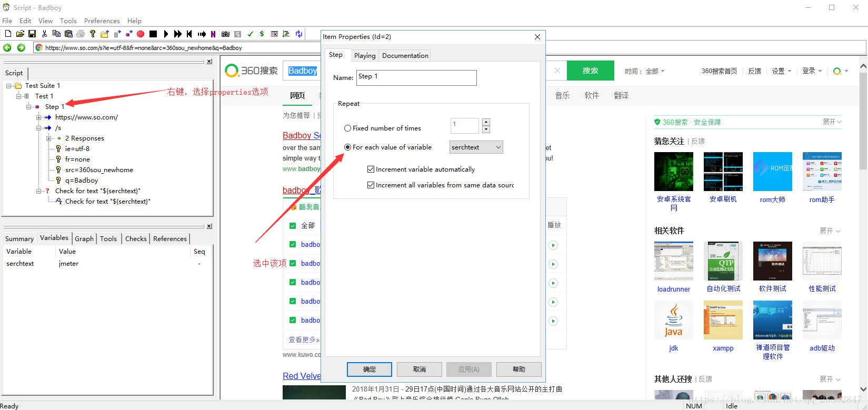Expand 相关软件 section with 展开
This screenshot has width=868, height=410.
[830, 231]
